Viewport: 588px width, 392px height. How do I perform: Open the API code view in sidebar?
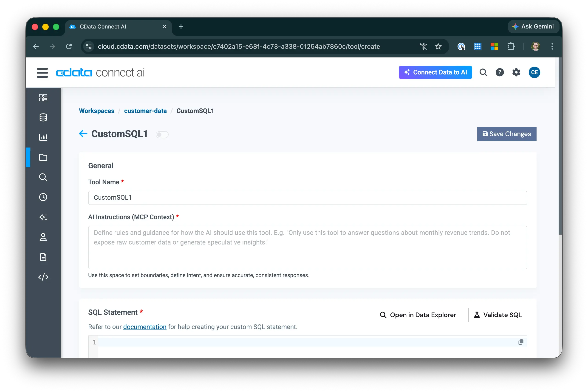pyautogui.click(x=43, y=277)
